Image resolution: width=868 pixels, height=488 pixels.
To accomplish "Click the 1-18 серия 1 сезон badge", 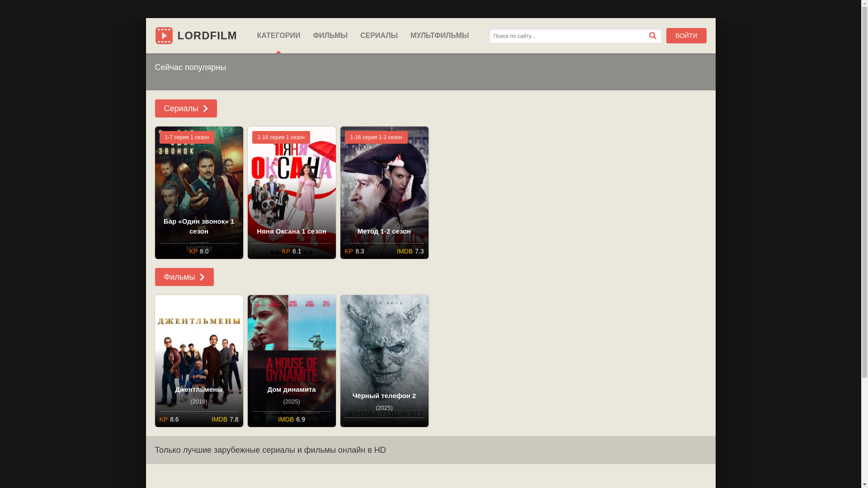I will coord(281,137).
